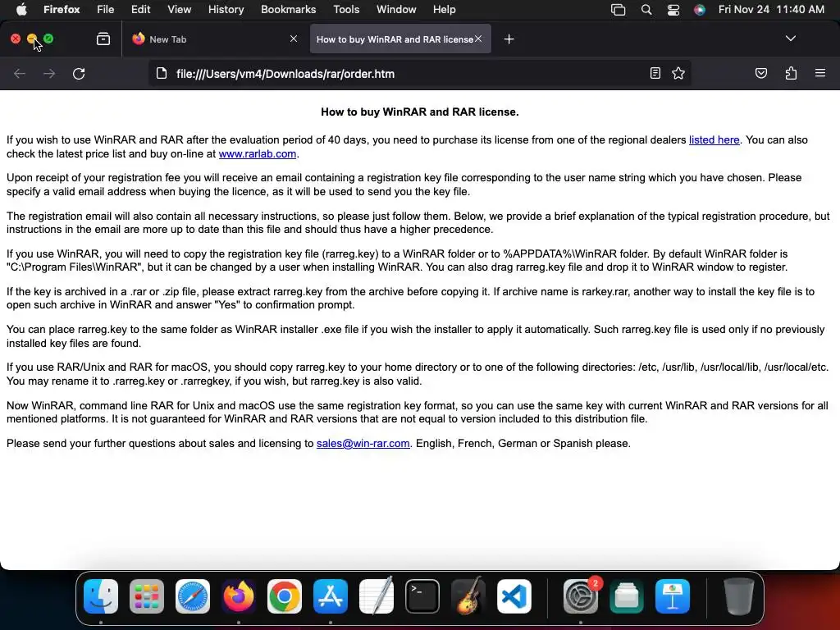Viewport: 840px width, 630px height.
Task: Reload the current page
Action: (x=79, y=73)
